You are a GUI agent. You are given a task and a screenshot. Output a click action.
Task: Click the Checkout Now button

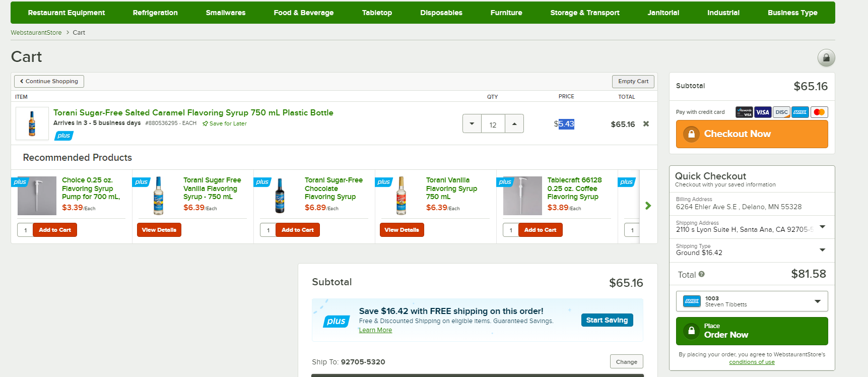point(752,134)
